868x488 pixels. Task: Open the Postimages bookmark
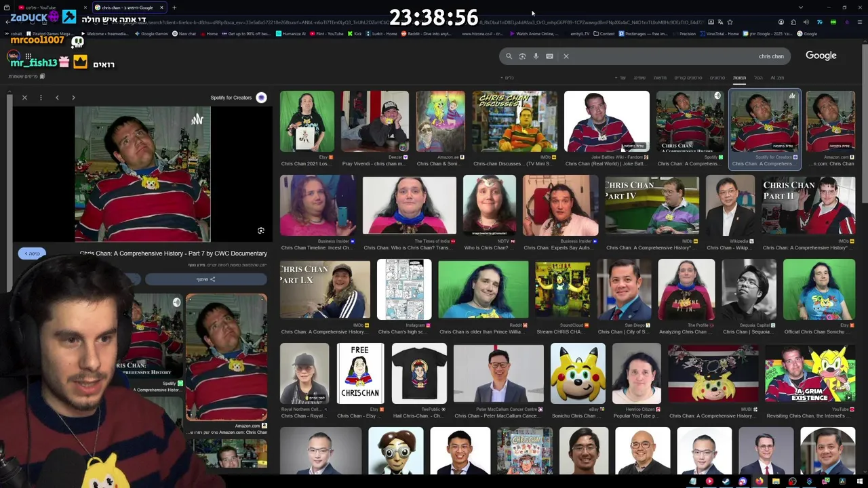coord(644,34)
